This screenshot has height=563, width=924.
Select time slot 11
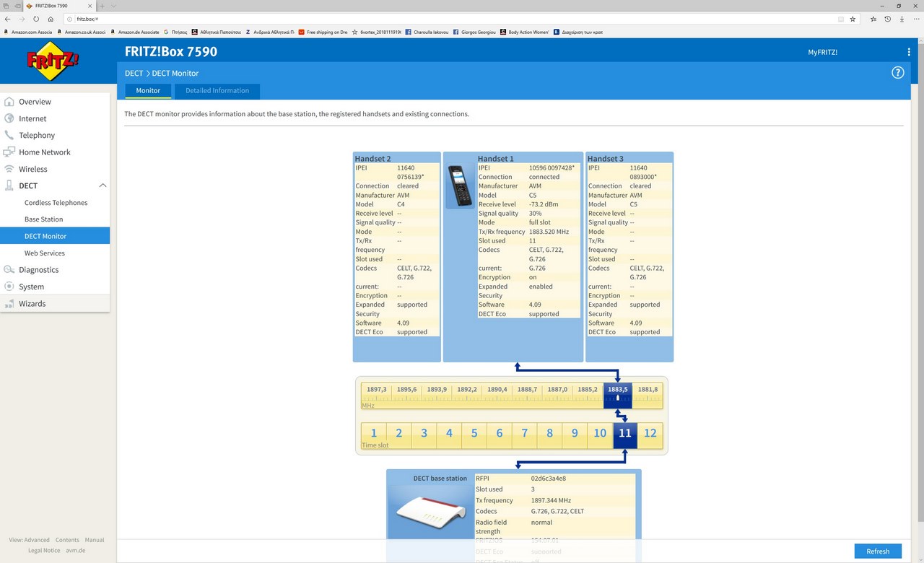[x=625, y=435]
